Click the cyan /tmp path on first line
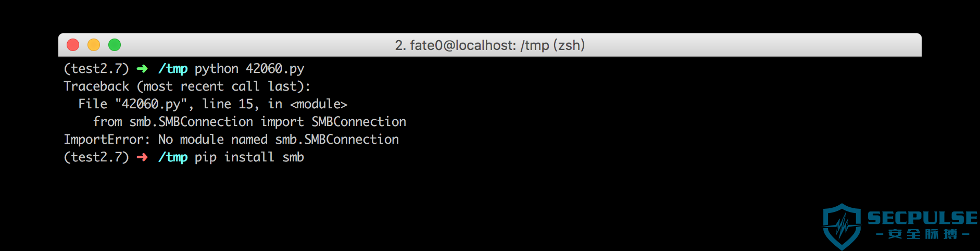 tap(173, 69)
